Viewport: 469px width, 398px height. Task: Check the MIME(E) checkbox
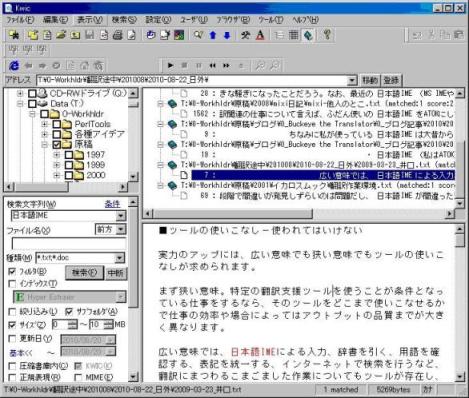(x=78, y=377)
